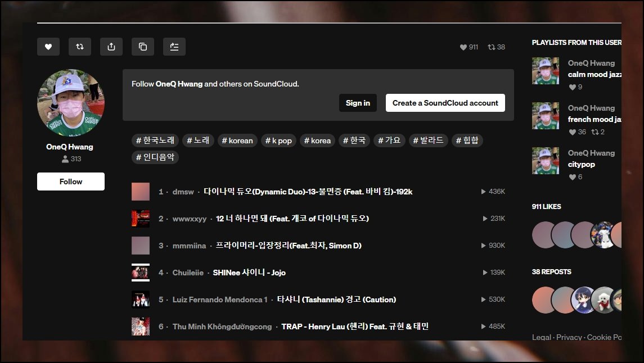Open OneQ Hwang's profile avatar
The image size is (644, 363).
[71, 102]
